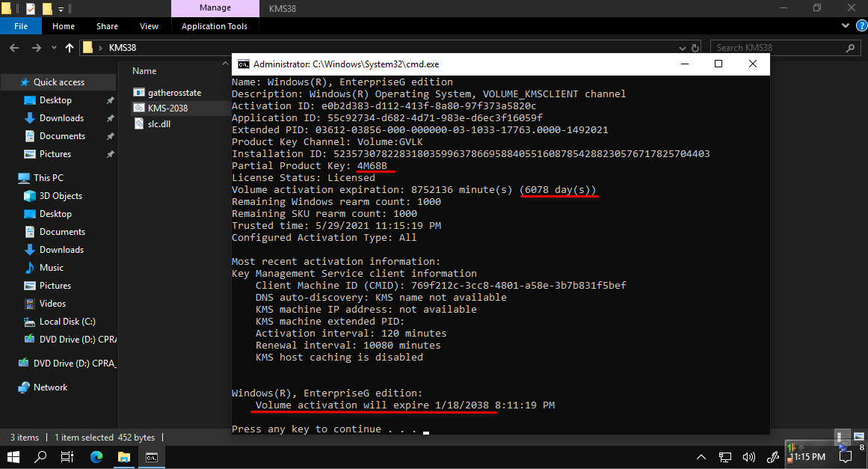Open the View ribbon tab
Image resolution: width=868 pixels, height=469 pixels.
(149, 26)
